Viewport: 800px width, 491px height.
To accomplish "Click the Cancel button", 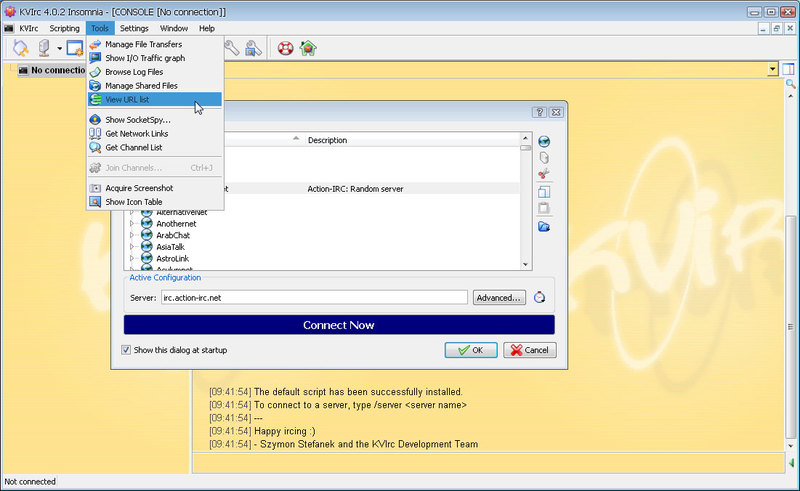I will pyautogui.click(x=530, y=350).
